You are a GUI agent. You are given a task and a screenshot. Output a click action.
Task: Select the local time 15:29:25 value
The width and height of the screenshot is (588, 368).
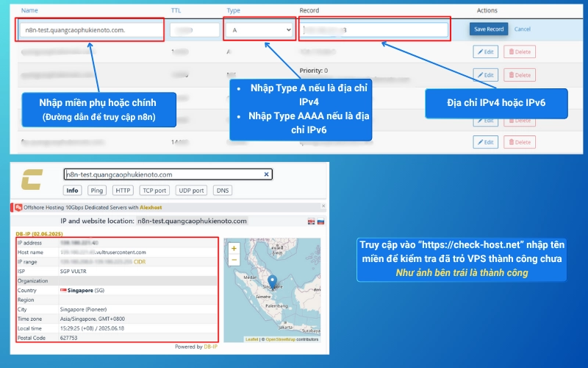(x=92, y=328)
